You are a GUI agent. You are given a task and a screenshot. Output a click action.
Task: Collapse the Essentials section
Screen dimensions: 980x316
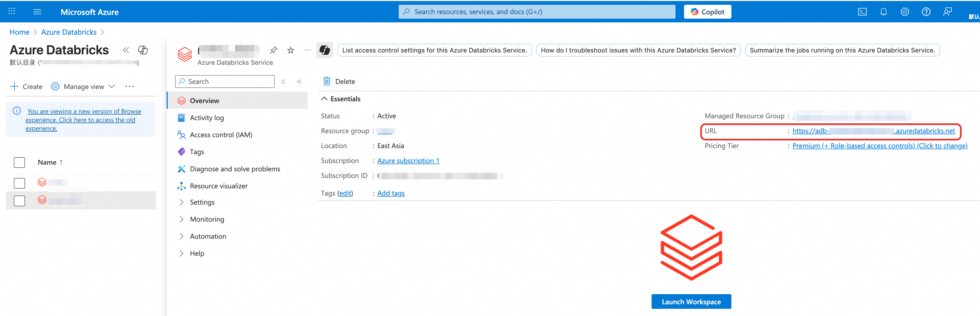(324, 99)
